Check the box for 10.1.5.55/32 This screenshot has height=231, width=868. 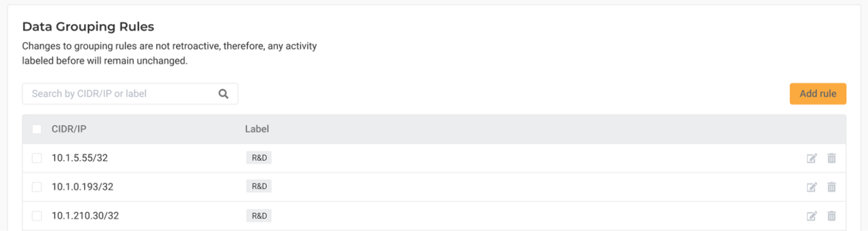[x=37, y=158]
